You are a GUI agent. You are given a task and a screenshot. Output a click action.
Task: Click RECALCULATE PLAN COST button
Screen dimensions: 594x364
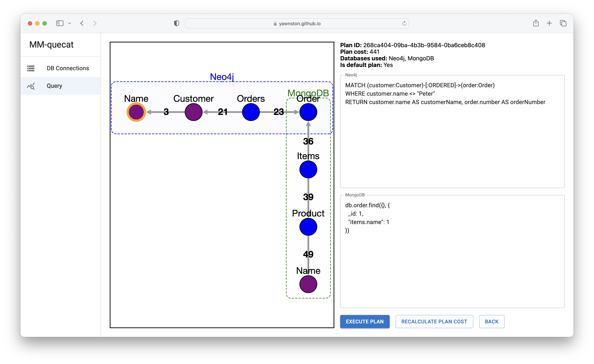(x=434, y=321)
